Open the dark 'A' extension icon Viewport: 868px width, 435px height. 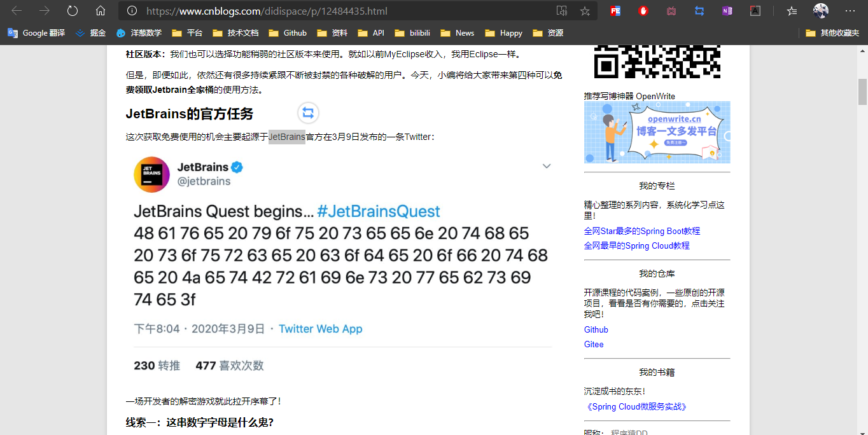tap(755, 11)
